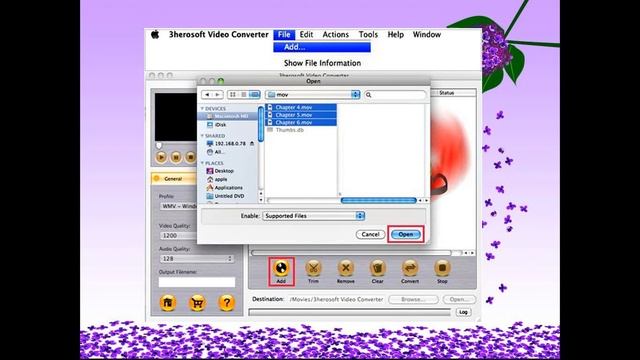
Task: Open the Actions menu
Action: [336, 35]
